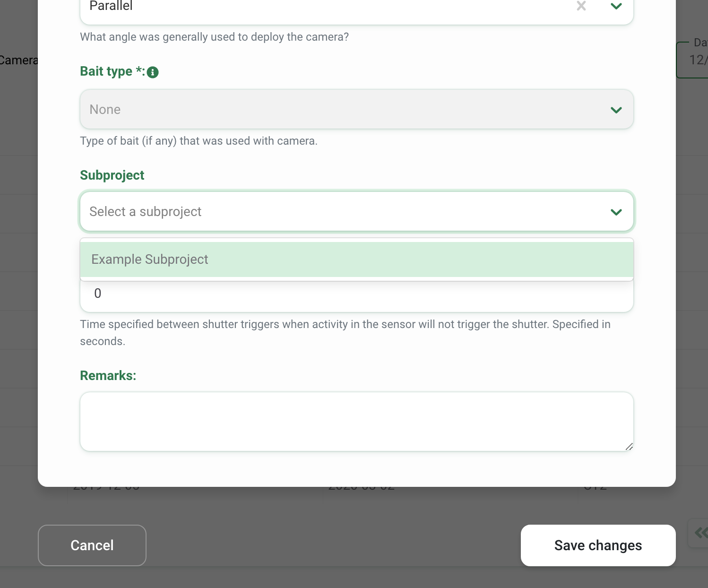708x588 pixels.
Task: Click the Remarks label
Action: [x=108, y=375]
